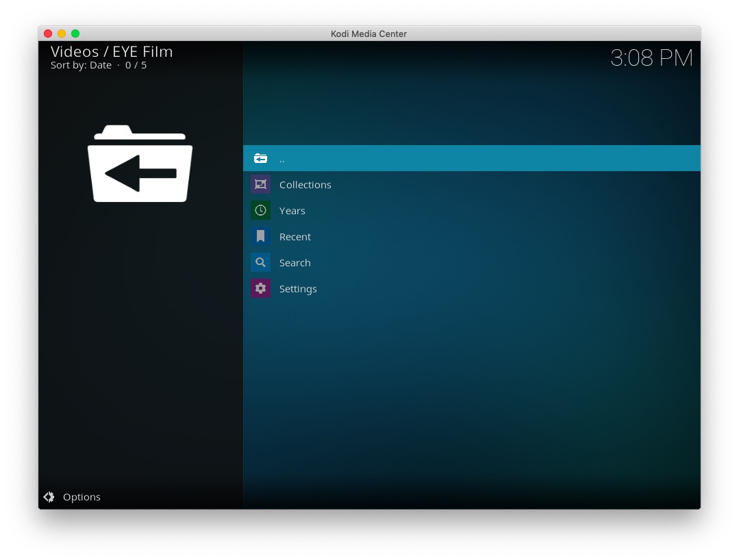Click the bookmark Recent icon
Image resolution: width=739 pixels, height=560 pixels.
pyautogui.click(x=260, y=236)
